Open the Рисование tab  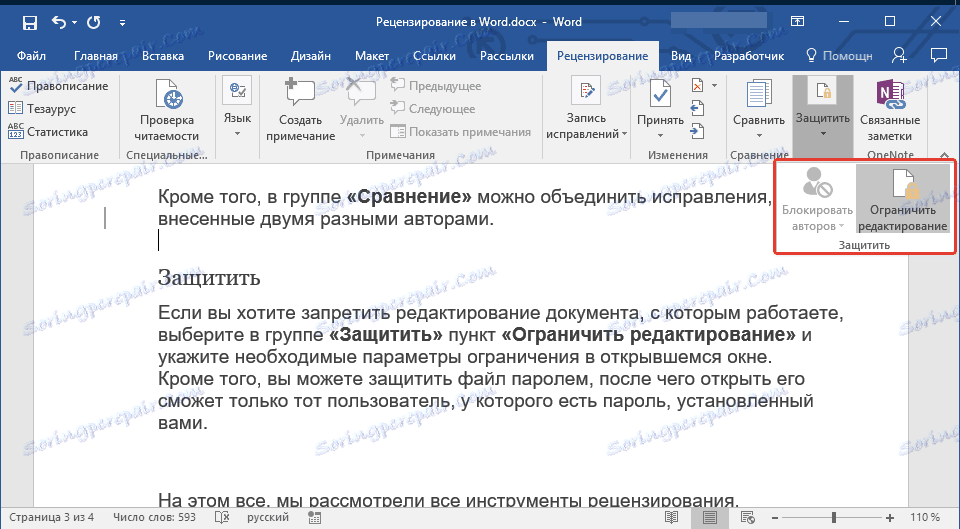coord(238,56)
